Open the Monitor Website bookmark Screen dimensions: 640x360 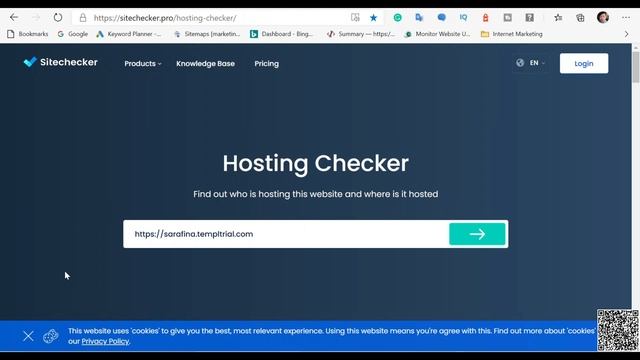(437, 34)
